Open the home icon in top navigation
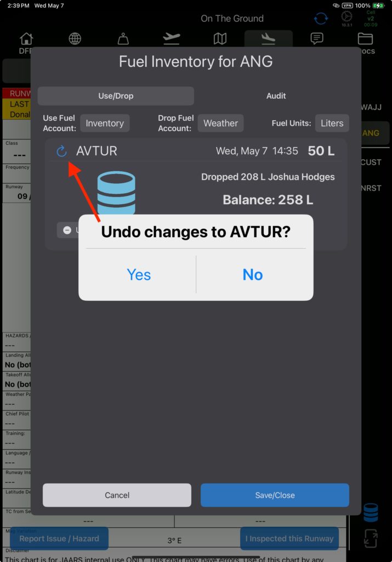Image resolution: width=392 pixels, height=562 pixels. click(26, 39)
